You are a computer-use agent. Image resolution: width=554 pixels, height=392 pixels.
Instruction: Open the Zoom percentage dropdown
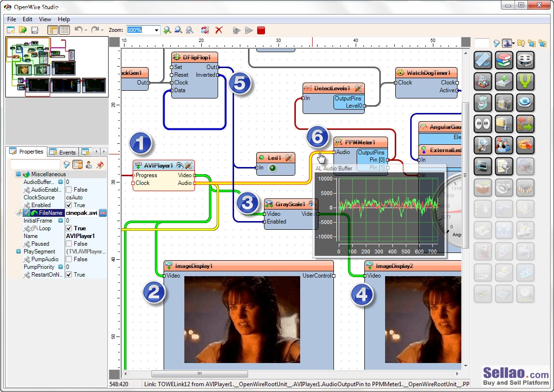click(x=156, y=30)
